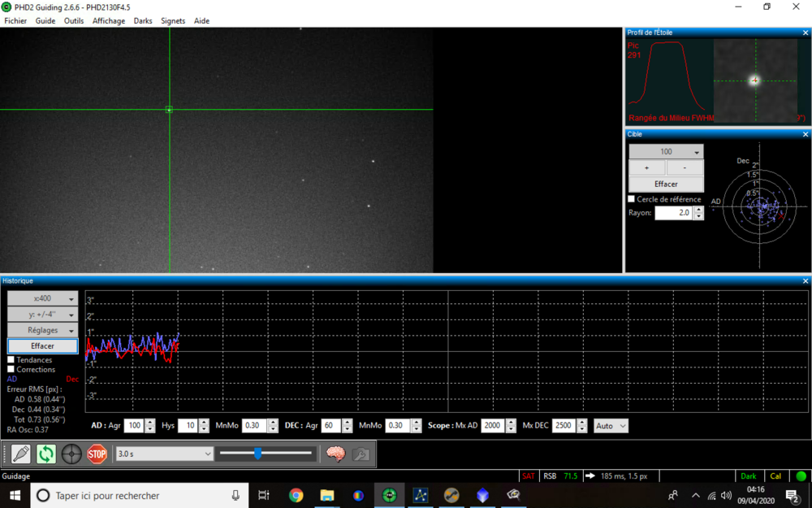Open the Aide menu
The height and width of the screenshot is (508, 812).
click(x=201, y=21)
